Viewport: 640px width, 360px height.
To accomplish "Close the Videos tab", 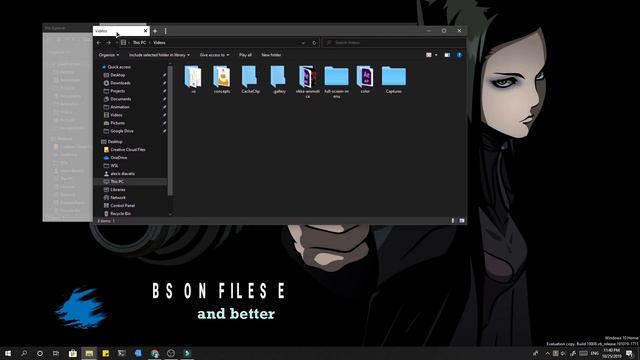I will coord(145,31).
